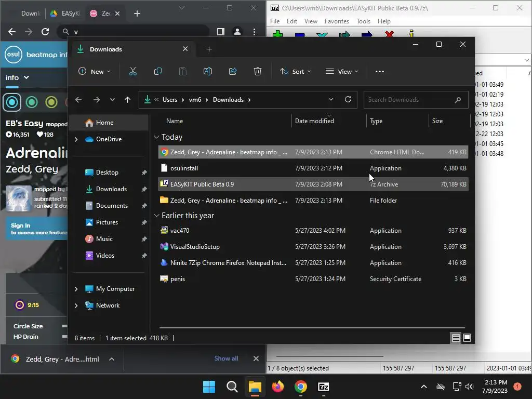Click the Copy icon in Explorer toolbar
Image resolution: width=532 pixels, height=399 pixels.
coord(158,72)
